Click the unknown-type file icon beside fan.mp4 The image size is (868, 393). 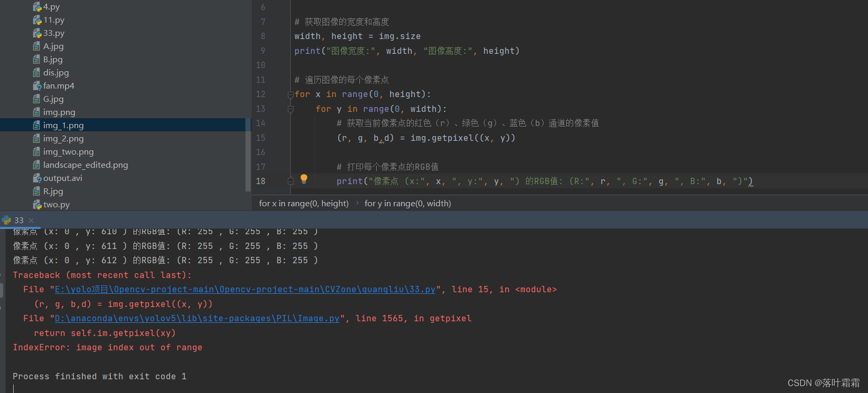coord(37,86)
